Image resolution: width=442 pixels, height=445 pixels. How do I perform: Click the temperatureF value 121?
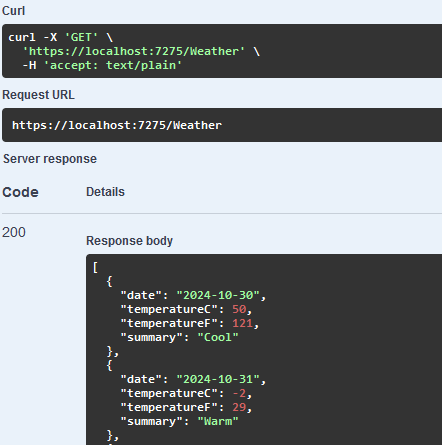242,323
